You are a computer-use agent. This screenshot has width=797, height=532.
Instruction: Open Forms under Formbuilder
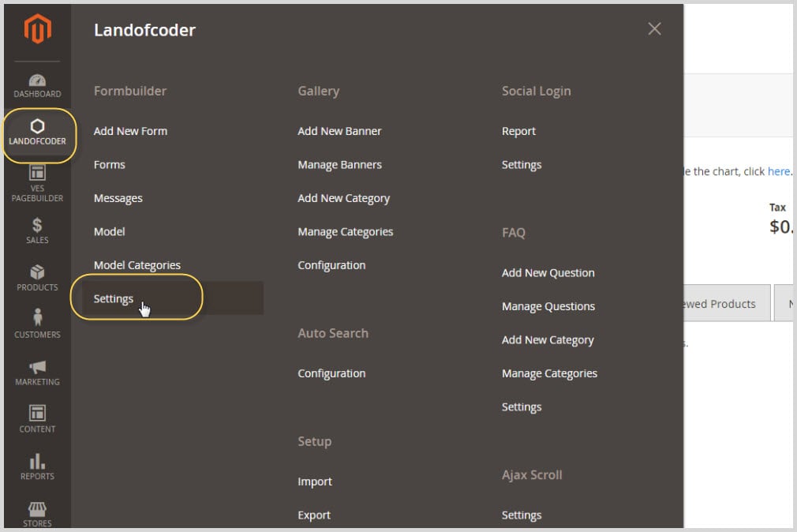coord(109,164)
